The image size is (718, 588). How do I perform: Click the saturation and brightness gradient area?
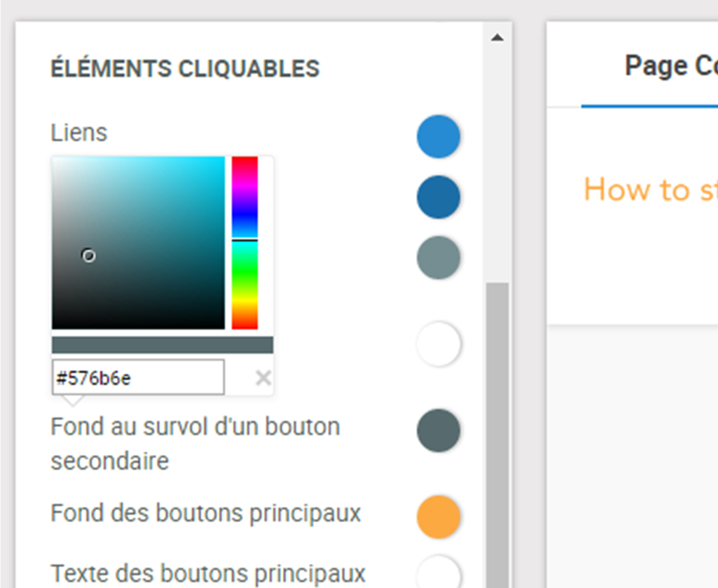click(x=138, y=242)
